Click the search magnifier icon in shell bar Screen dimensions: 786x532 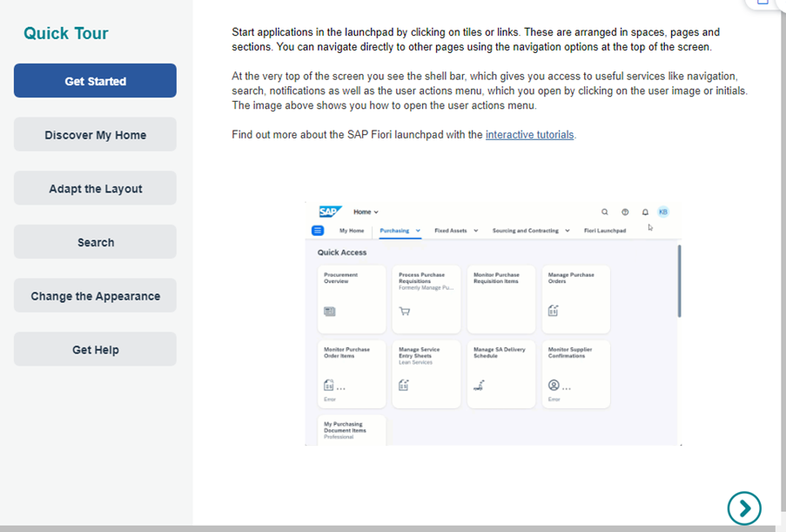(605, 212)
